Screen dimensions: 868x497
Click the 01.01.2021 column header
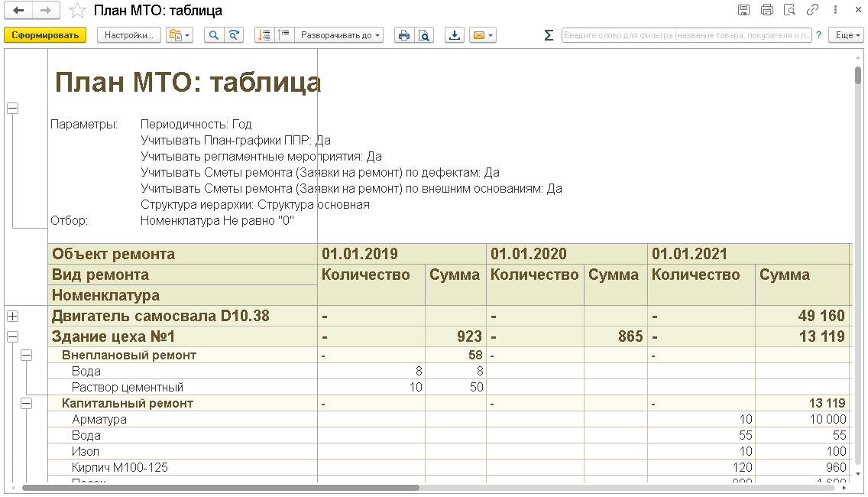coord(749,254)
